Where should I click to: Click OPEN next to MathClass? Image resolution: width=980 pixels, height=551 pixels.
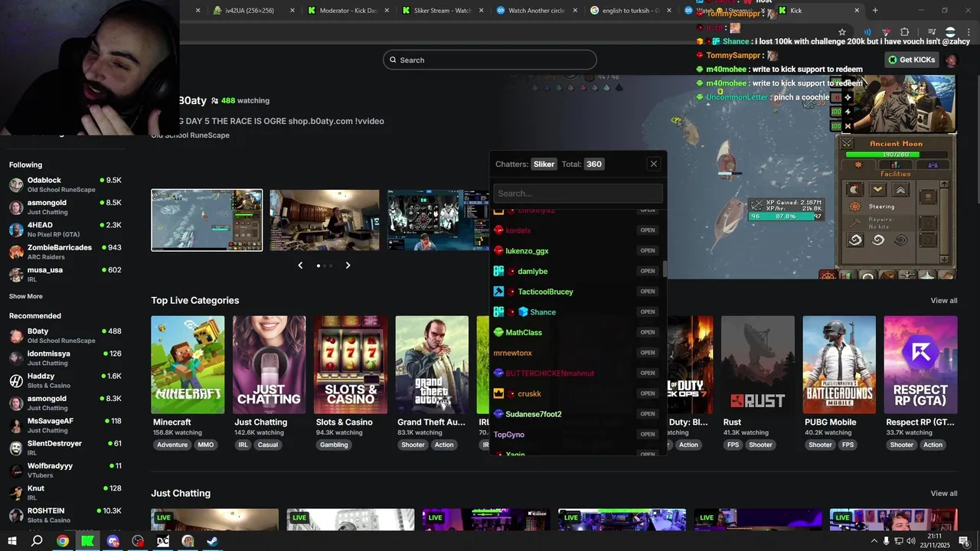click(648, 332)
